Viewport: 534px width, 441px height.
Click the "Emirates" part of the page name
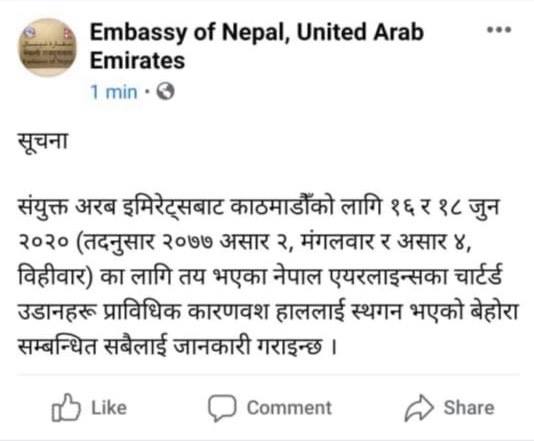(x=137, y=61)
